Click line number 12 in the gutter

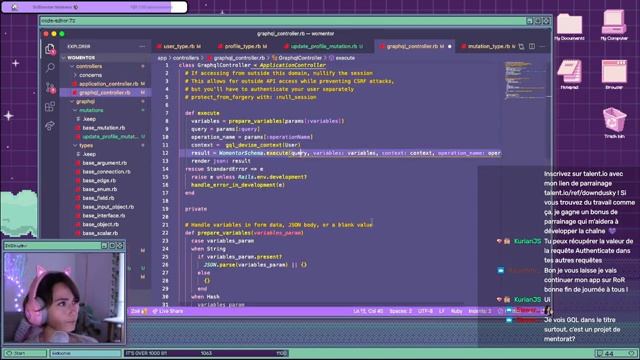(165, 153)
